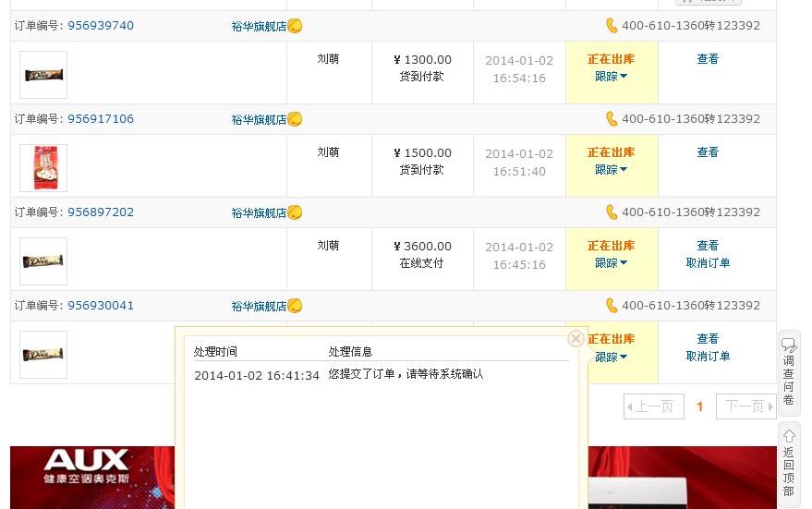Screen dimensions: 812x509
Task: Click seller chat icon for order 956897202
Action: (295, 212)
